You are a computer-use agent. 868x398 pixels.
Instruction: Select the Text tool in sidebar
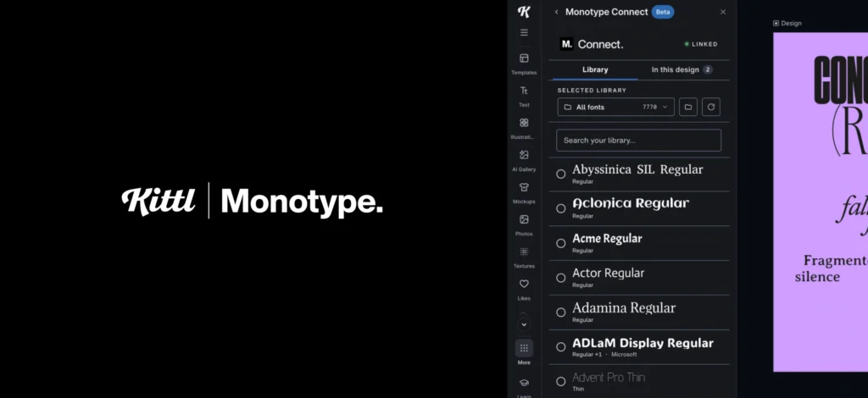[524, 96]
